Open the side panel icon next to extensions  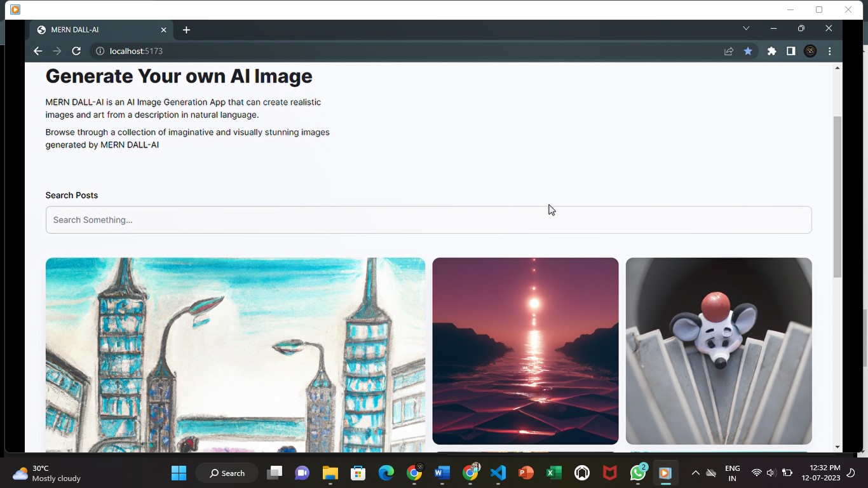click(790, 51)
